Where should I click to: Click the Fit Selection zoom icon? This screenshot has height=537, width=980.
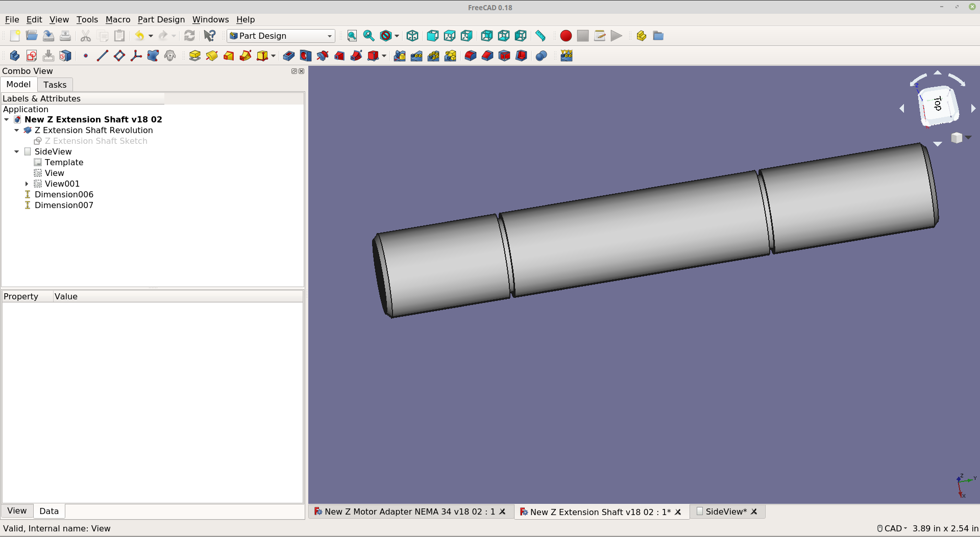coord(369,36)
